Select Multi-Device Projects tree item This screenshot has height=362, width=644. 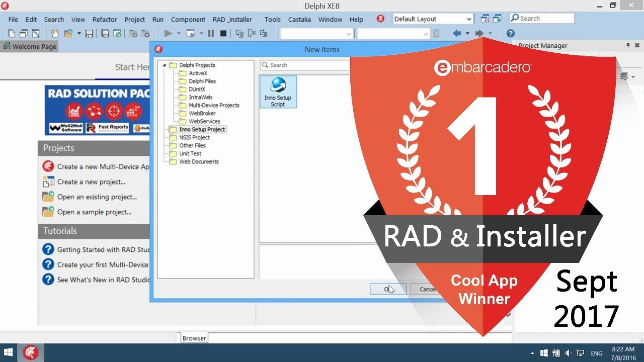pos(214,105)
